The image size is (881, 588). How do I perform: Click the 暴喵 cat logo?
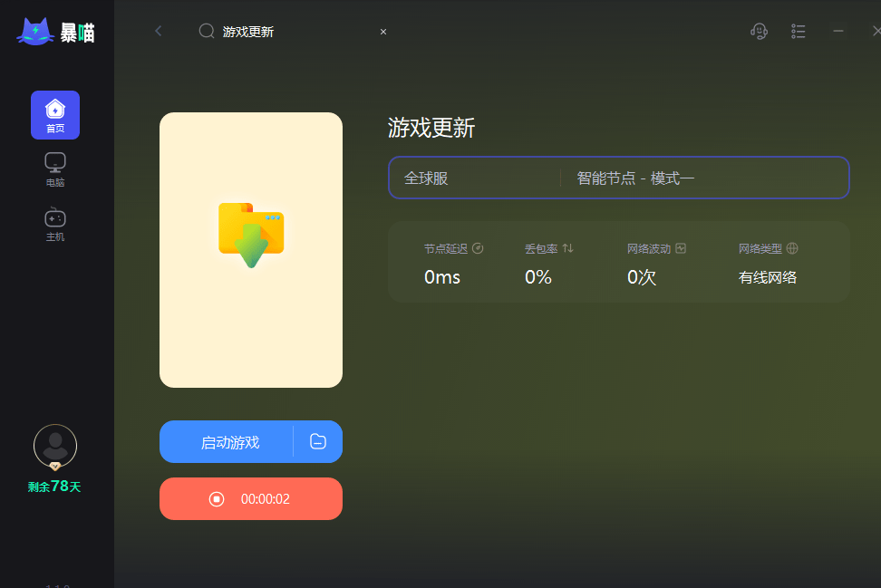pyautogui.click(x=36, y=32)
